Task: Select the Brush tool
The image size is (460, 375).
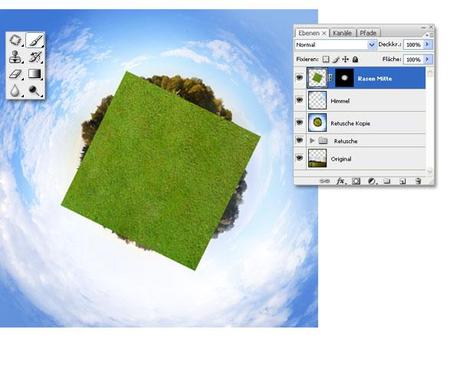Action: [x=35, y=41]
